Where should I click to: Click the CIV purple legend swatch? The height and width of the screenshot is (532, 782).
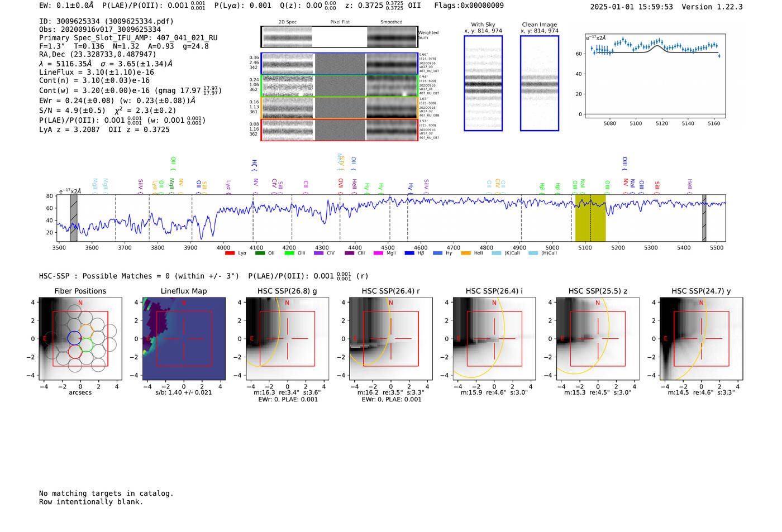point(319,253)
